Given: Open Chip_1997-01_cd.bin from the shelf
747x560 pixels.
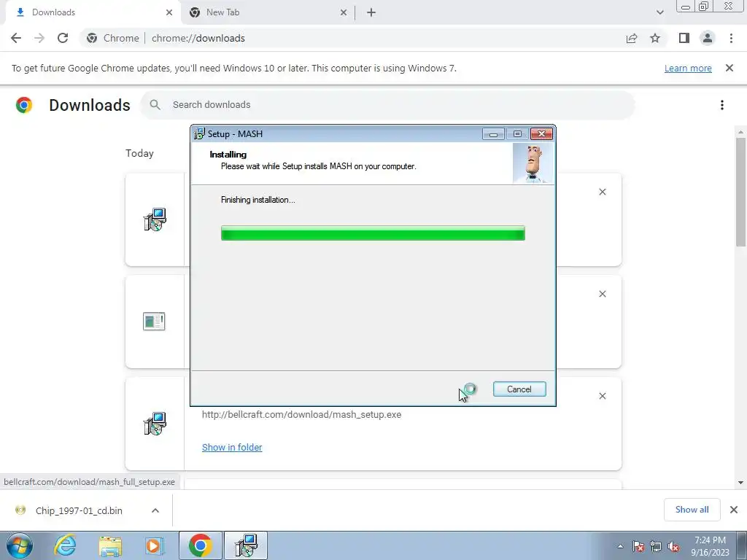Looking at the screenshot, I should [x=79, y=510].
